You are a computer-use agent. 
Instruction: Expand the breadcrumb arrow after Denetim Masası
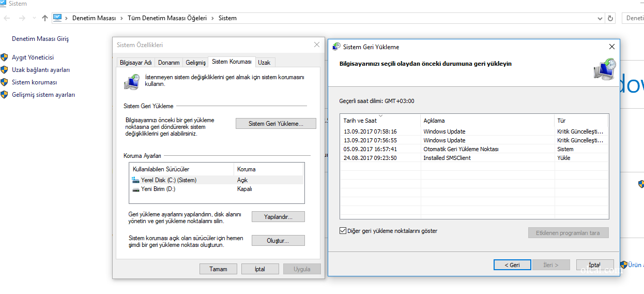point(122,18)
